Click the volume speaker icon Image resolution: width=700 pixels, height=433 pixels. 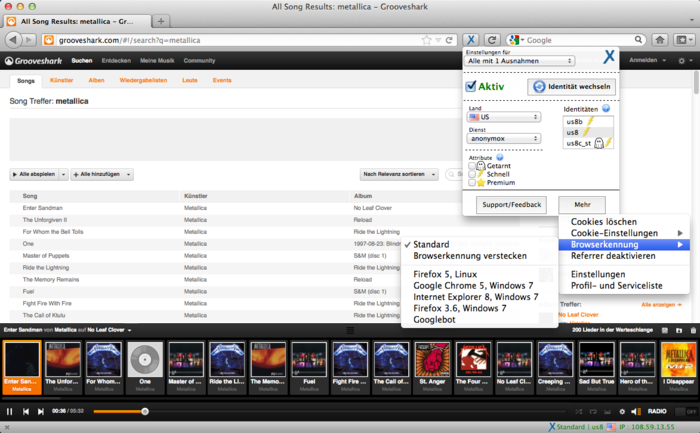[633, 412]
